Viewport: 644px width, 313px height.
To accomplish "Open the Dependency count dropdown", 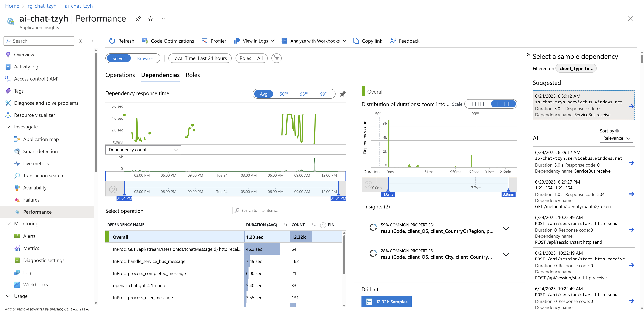I will 143,150.
